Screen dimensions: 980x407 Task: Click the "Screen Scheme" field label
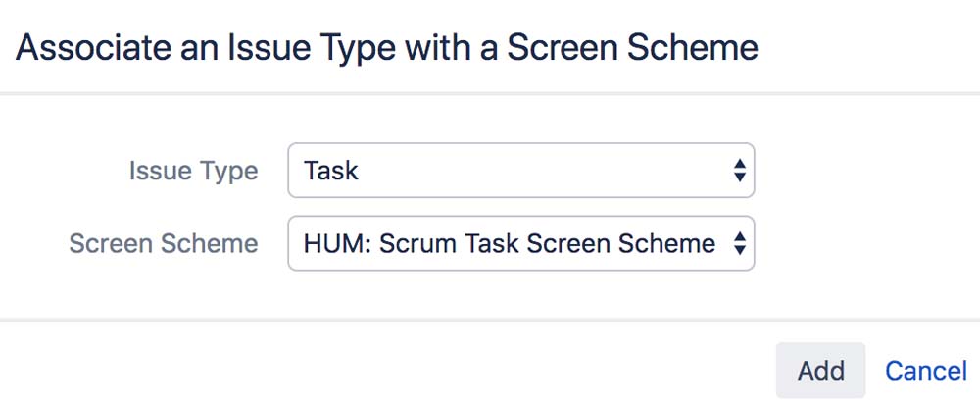(164, 243)
